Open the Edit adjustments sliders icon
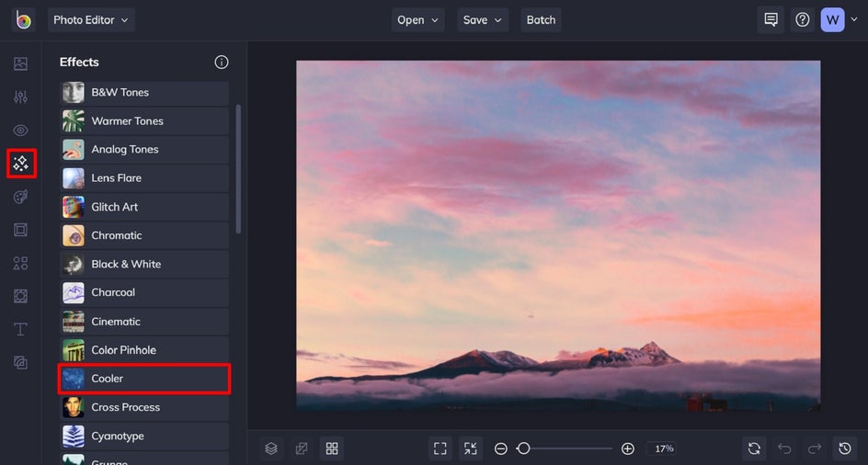Viewport: 868px width, 465px height. pos(20,97)
